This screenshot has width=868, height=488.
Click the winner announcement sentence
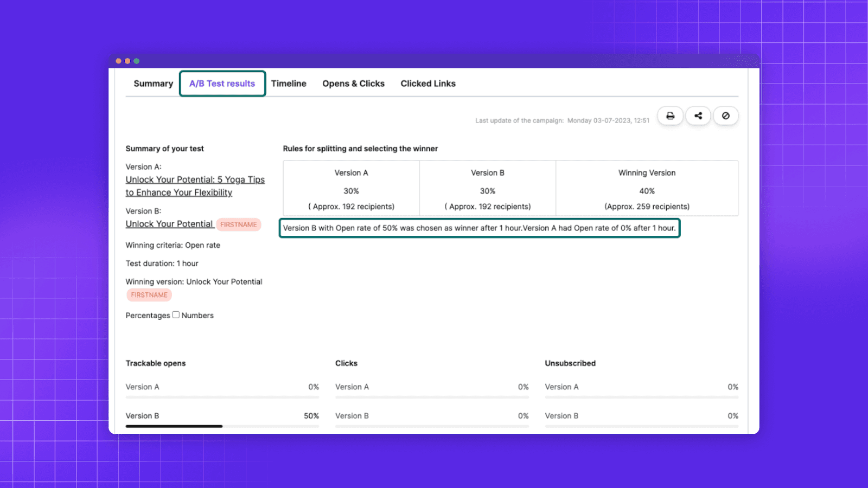coord(480,228)
